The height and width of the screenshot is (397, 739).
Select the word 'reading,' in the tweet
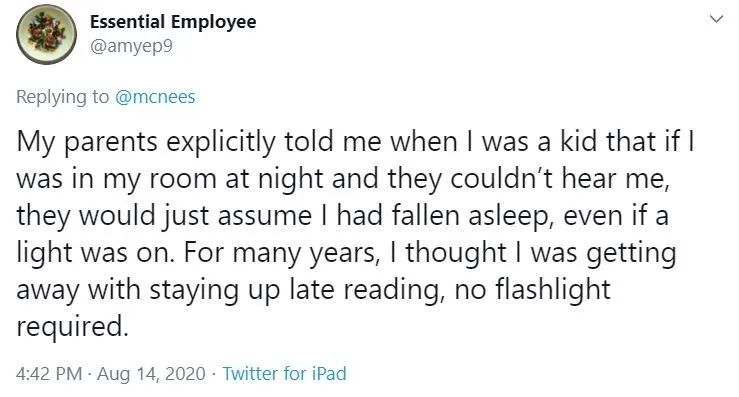[394, 290]
